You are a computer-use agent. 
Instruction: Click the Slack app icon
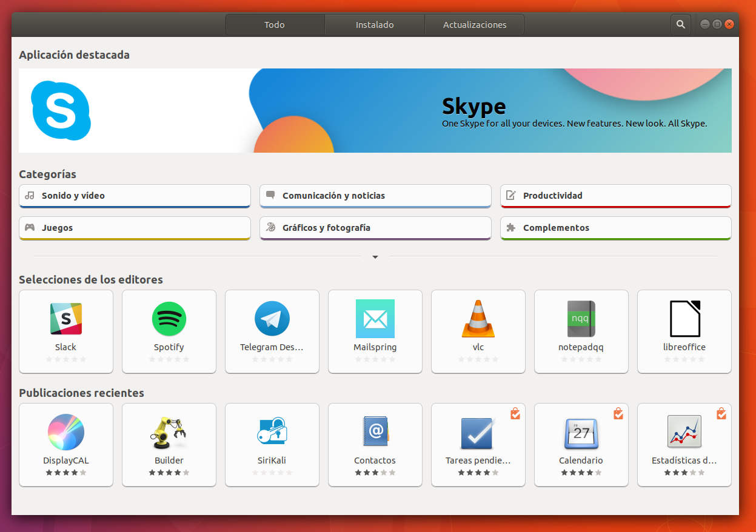(66, 319)
